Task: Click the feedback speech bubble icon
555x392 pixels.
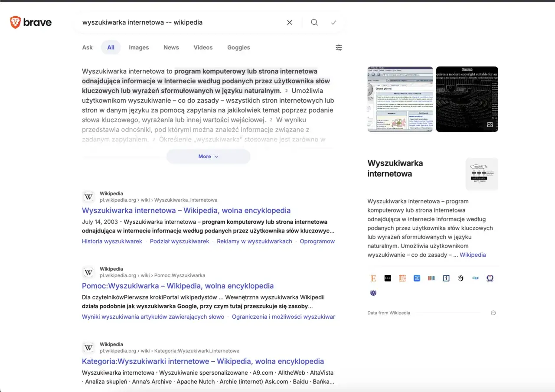Action: tap(493, 313)
